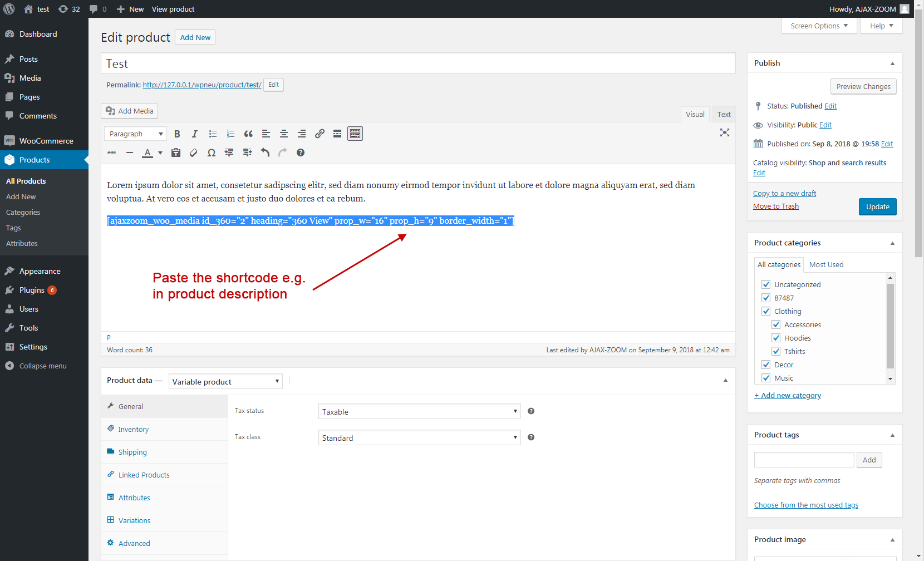Uncheck the Hoodies category
This screenshot has height=561, width=924.
(x=776, y=338)
